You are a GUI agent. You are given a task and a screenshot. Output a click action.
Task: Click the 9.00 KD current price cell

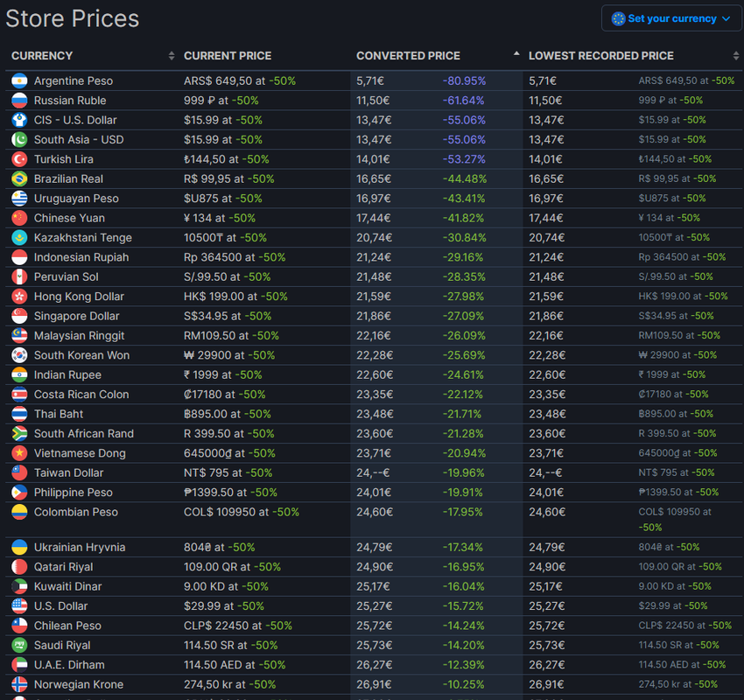coord(227,586)
